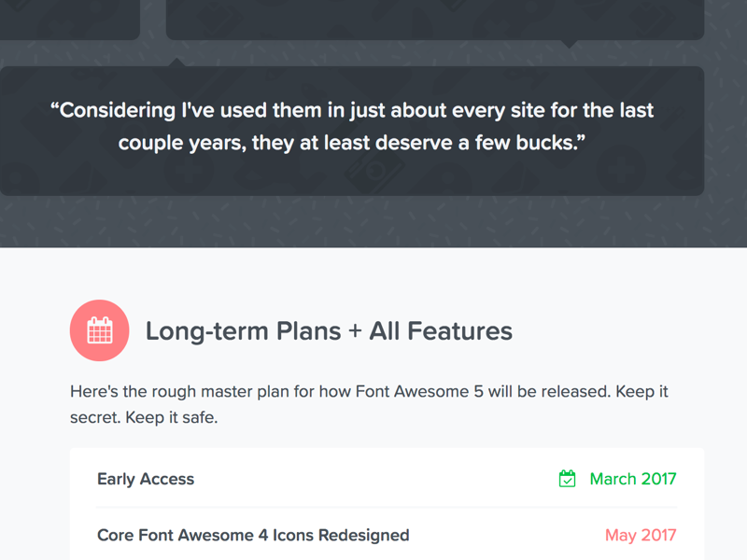Image resolution: width=747 pixels, height=560 pixels.
Task: Click the pointer arrow under the upper-right card
Action: click(569, 44)
